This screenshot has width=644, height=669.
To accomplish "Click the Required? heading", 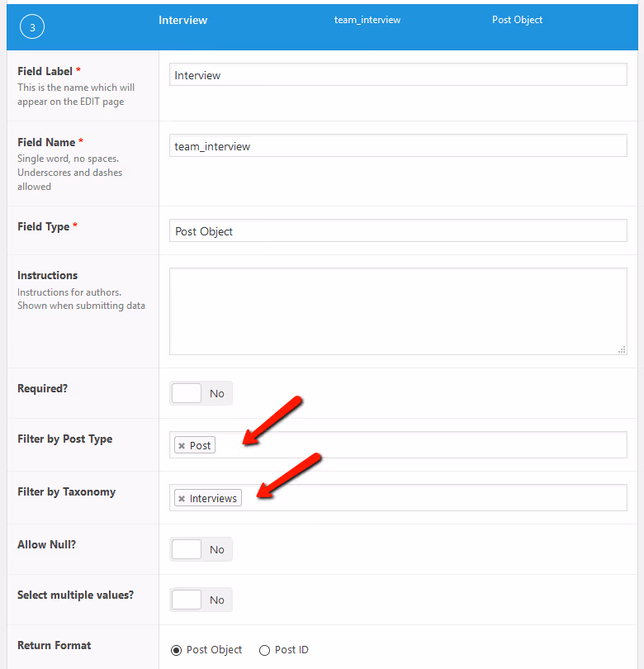I will click(42, 388).
